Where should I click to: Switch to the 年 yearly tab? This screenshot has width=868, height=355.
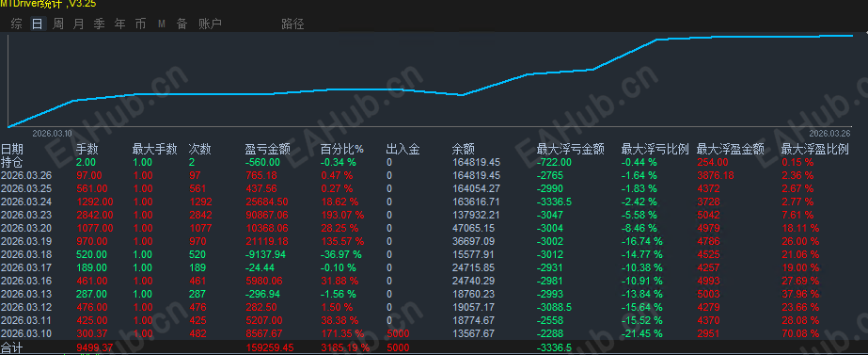coord(119,24)
